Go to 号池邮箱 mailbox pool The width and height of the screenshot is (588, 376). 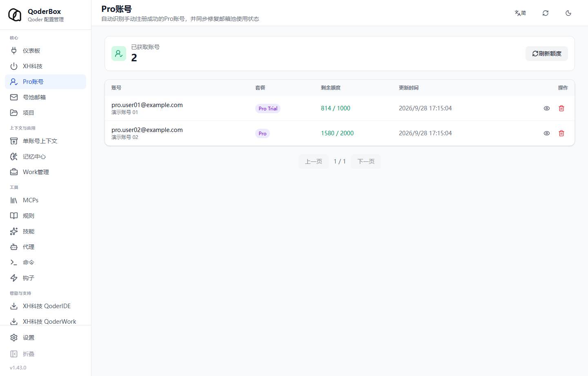click(45, 97)
